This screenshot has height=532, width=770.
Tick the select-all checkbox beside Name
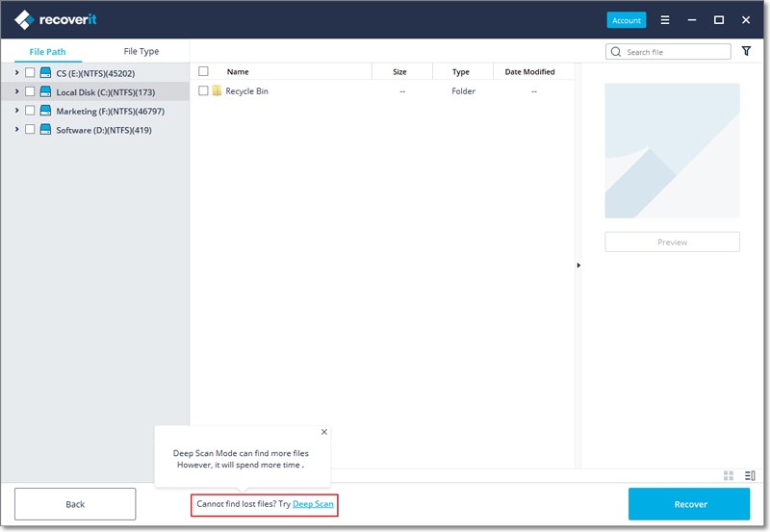[x=203, y=71]
